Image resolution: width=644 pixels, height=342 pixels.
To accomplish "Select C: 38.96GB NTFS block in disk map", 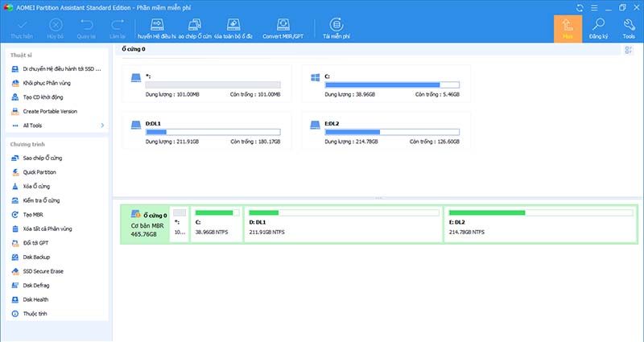I will 217,225.
